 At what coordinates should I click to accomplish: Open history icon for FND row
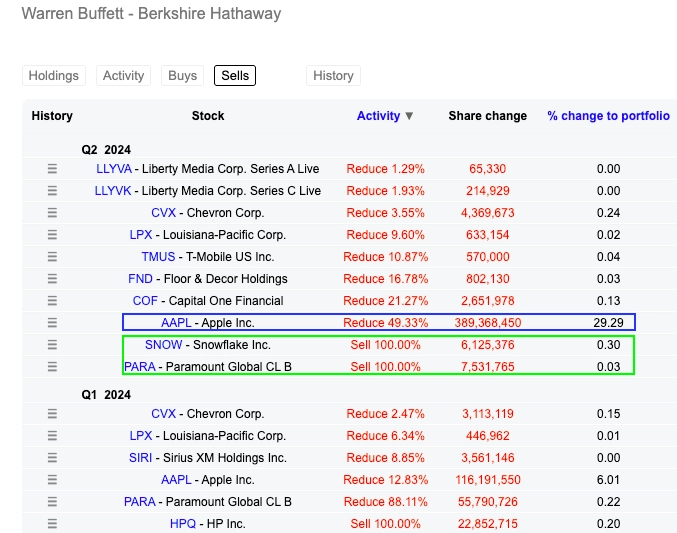(52, 279)
